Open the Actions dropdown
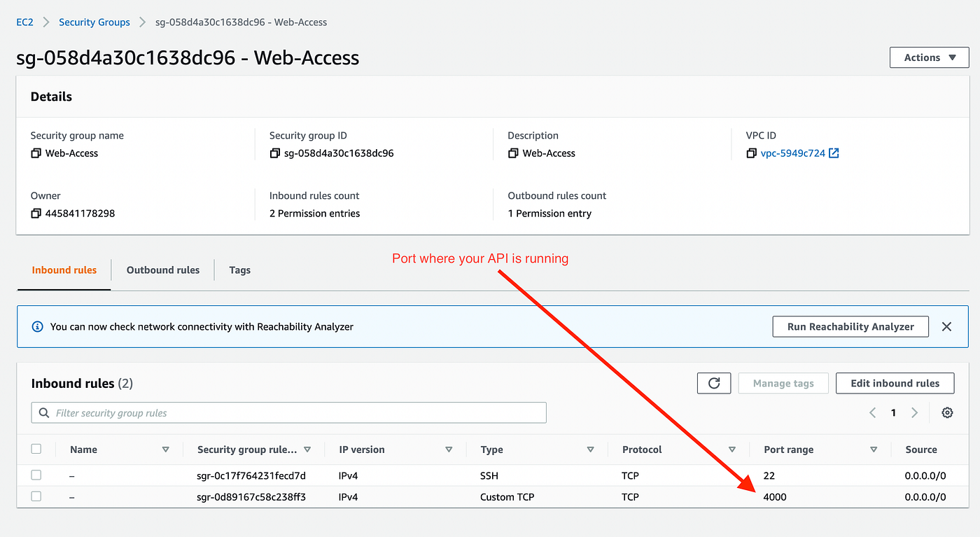 929,57
